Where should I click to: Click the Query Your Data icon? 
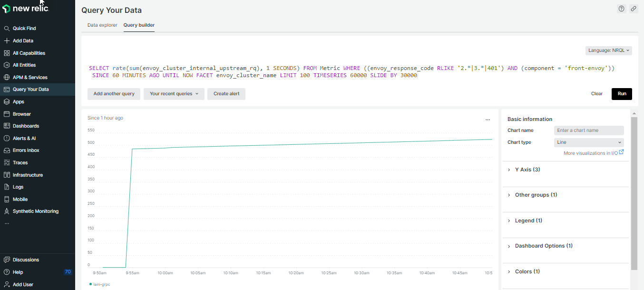tap(7, 90)
